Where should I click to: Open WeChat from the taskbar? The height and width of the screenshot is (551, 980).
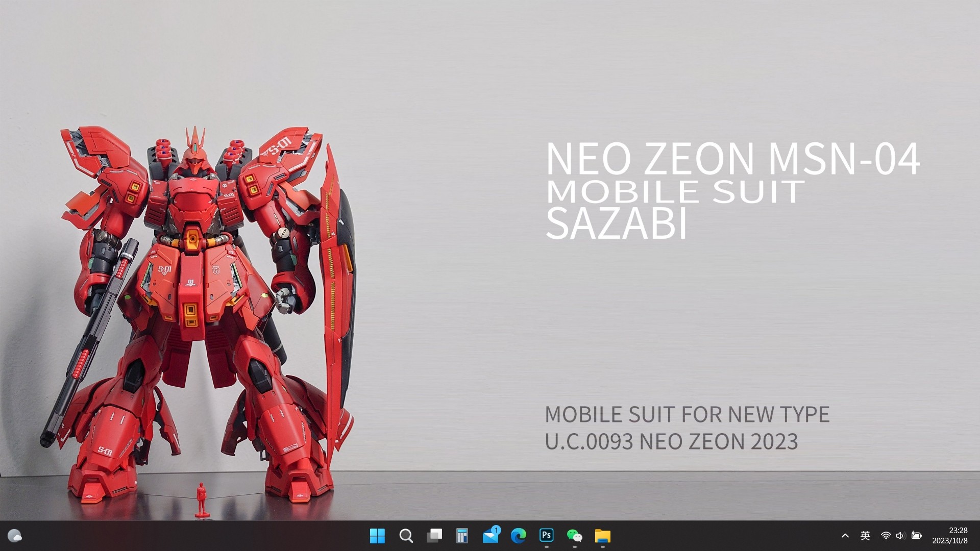pyautogui.click(x=574, y=536)
